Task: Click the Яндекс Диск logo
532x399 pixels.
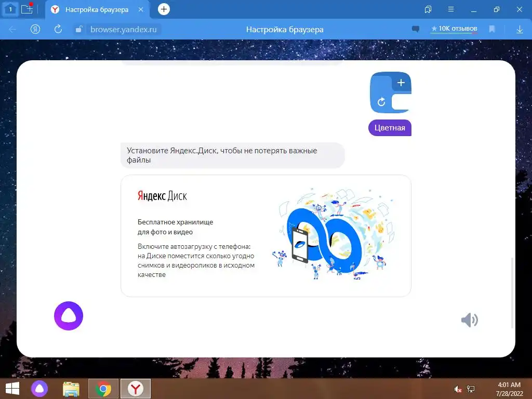Action: (x=162, y=196)
